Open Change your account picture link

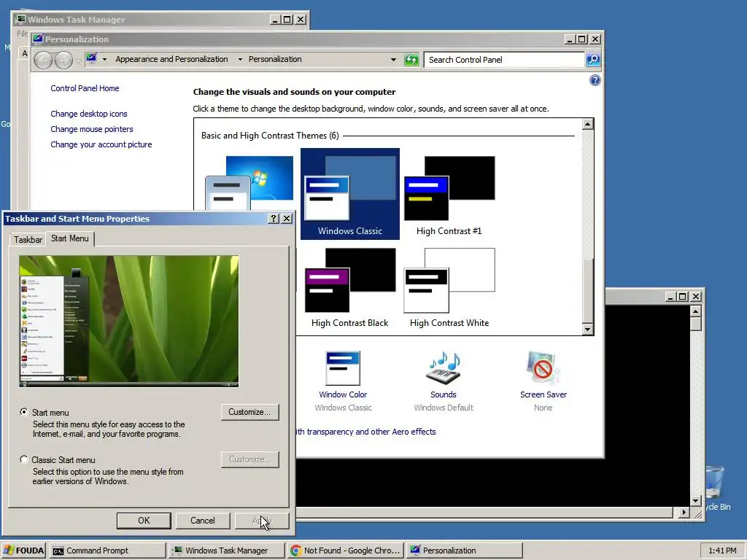(x=101, y=144)
